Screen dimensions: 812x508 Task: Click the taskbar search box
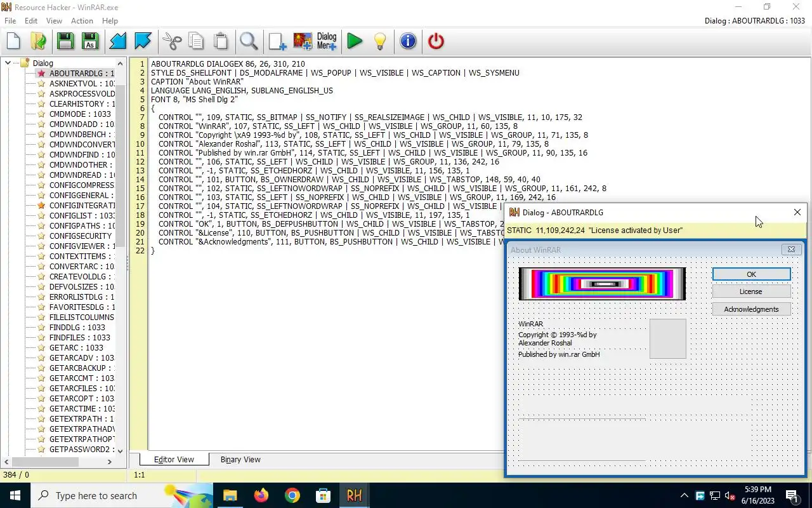tap(122, 495)
